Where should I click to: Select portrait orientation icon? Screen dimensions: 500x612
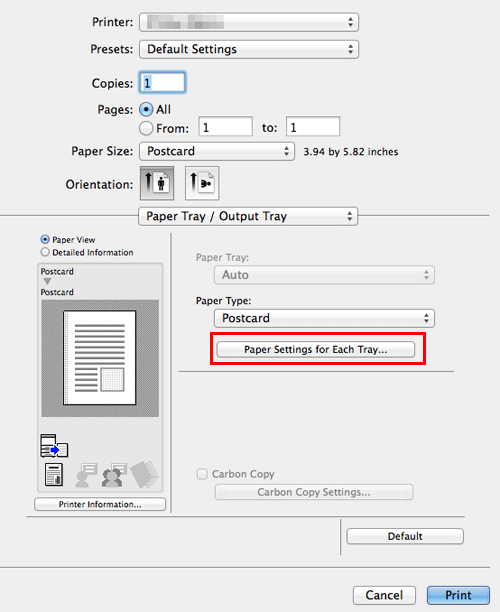coord(157,183)
